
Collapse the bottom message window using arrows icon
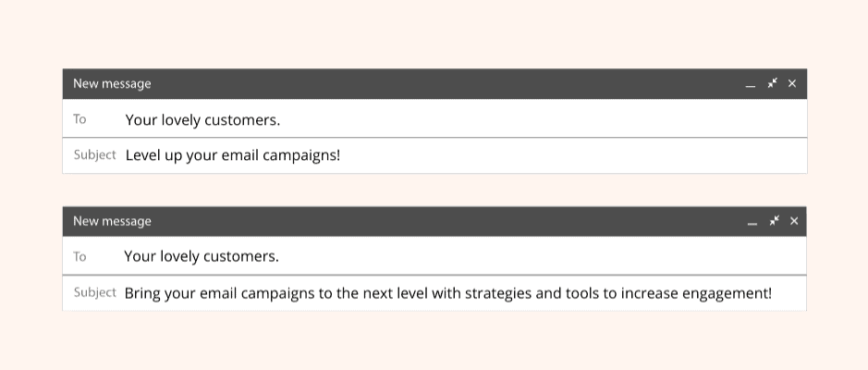pyautogui.click(x=774, y=221)
